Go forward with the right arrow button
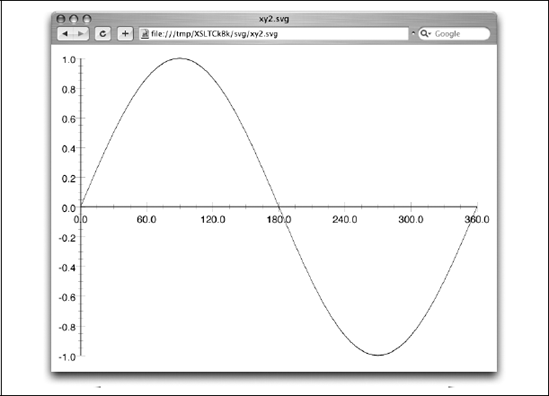The height and width of the screenshot is (396, 549). click(81, 34)
